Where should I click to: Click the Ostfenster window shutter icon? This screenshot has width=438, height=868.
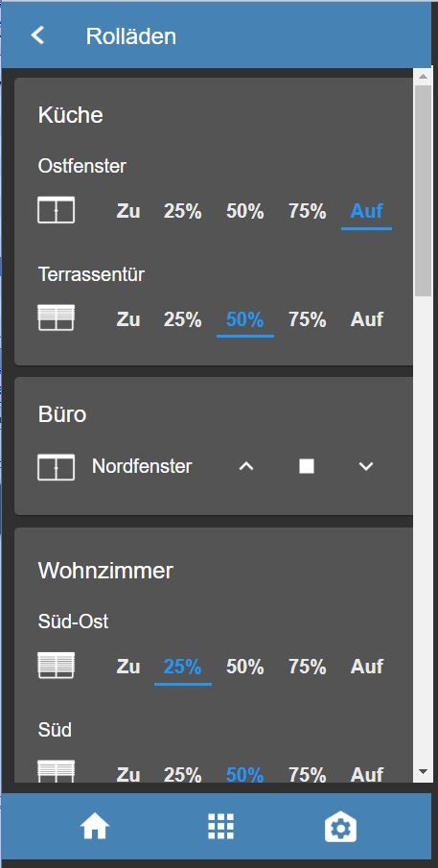56,210
